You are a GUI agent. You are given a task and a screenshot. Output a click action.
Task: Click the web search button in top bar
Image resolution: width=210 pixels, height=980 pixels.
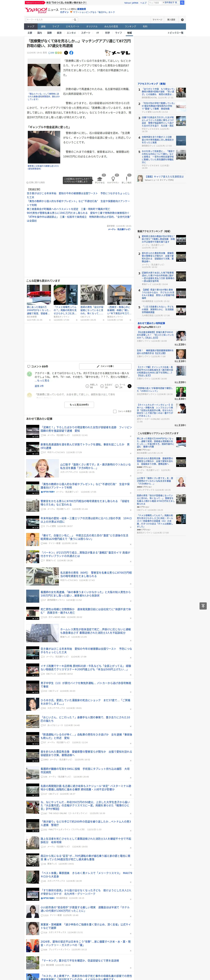coord(182,3)
